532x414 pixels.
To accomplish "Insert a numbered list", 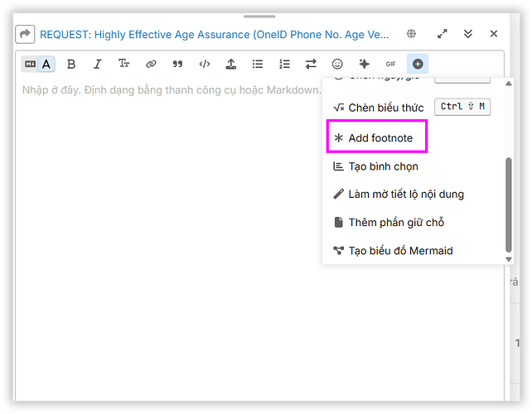I will 284,64.
